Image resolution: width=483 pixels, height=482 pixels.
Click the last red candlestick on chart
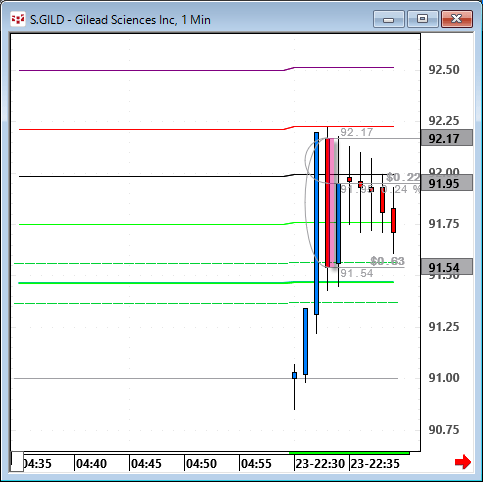(x=393, y=220)
